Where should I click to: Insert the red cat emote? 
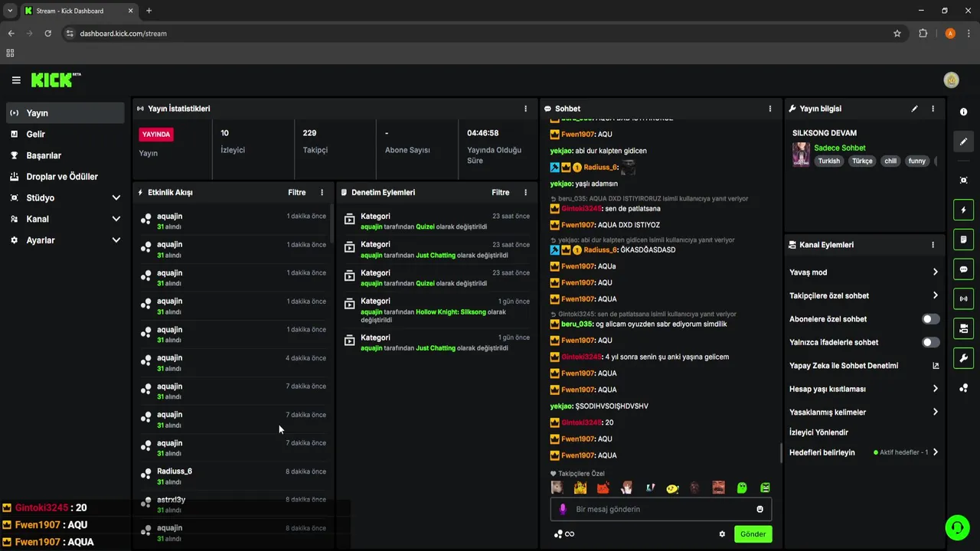point(603,487)
